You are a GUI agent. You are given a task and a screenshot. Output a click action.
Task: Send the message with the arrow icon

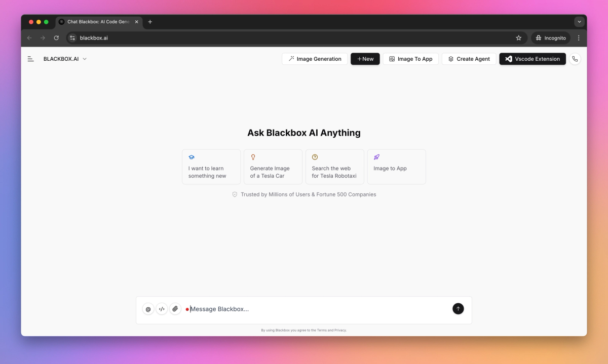pyautogui.click(x=458, y=308)
